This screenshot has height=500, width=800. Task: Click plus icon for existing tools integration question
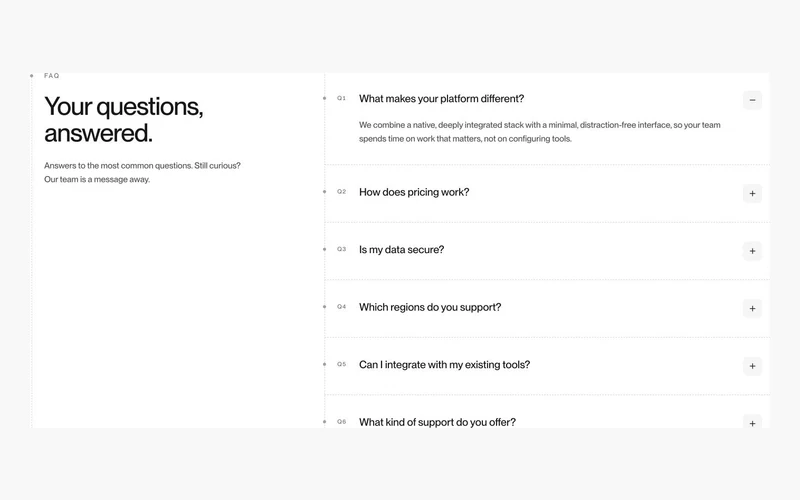point(752,366)
